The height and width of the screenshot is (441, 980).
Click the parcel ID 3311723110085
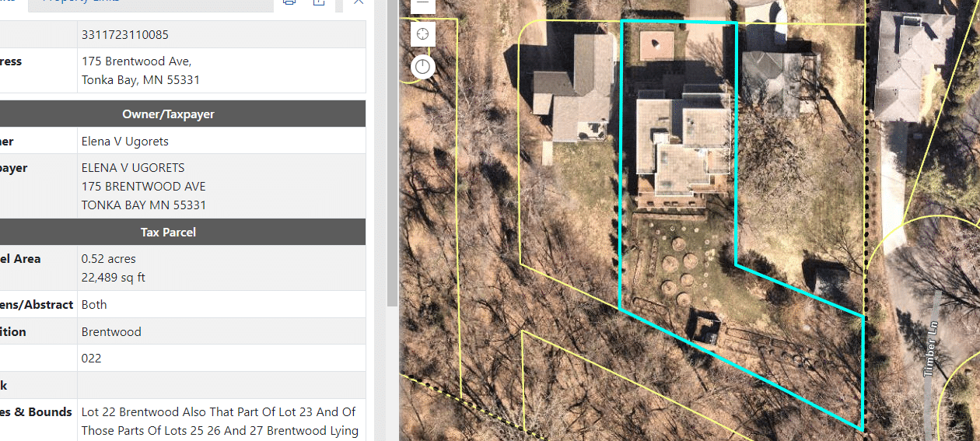tap(124, 35)
